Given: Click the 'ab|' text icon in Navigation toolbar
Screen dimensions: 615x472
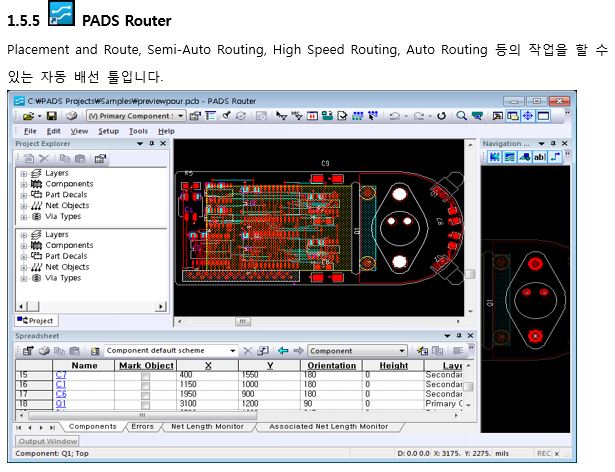Looking at the screenshot, I should pos(539,157).
